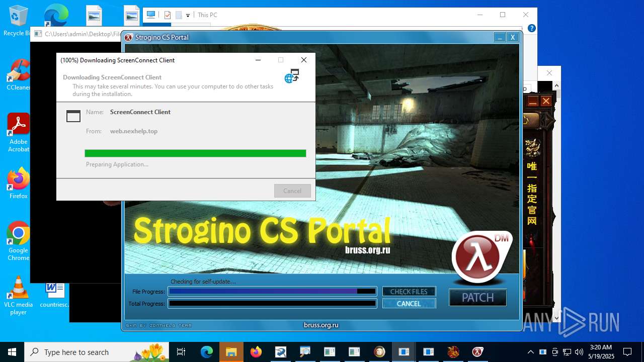The width and height of the screenshot is (644, 362).
Task: Click the scrollbar down arrow in right window
Action: point(557,318)
